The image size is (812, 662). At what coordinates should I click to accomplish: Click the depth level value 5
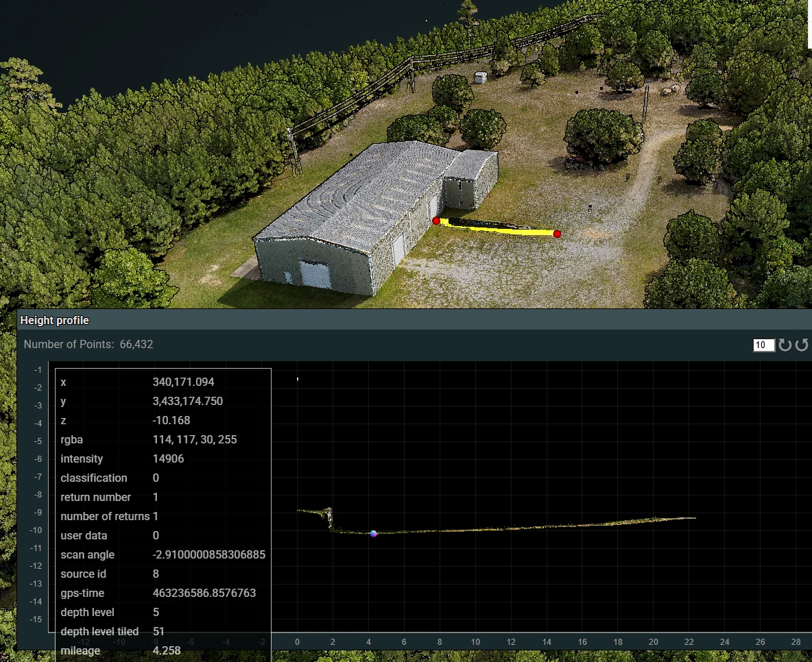pos(156,612)
